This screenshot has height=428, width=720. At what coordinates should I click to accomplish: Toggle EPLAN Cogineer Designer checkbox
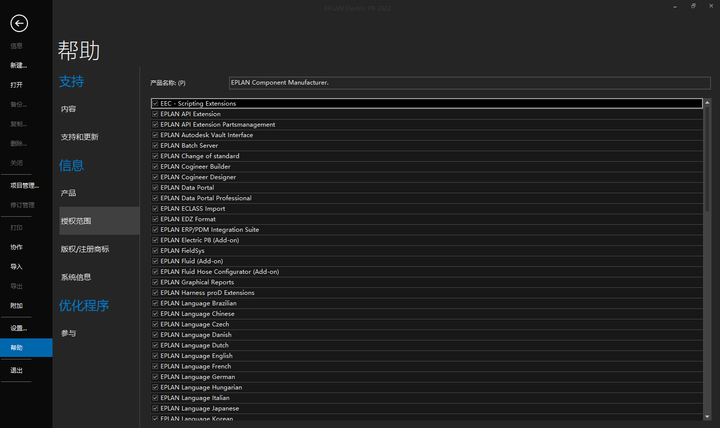[x=155, y=177]
